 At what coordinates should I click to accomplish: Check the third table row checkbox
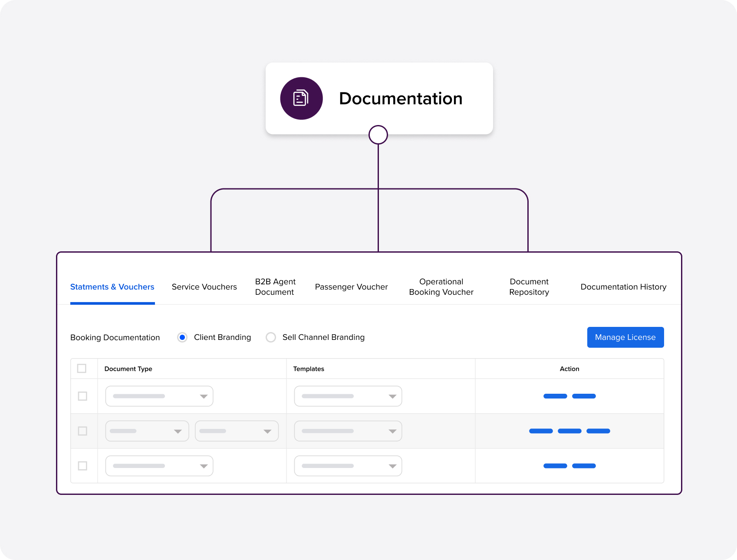tap(82, 466)
